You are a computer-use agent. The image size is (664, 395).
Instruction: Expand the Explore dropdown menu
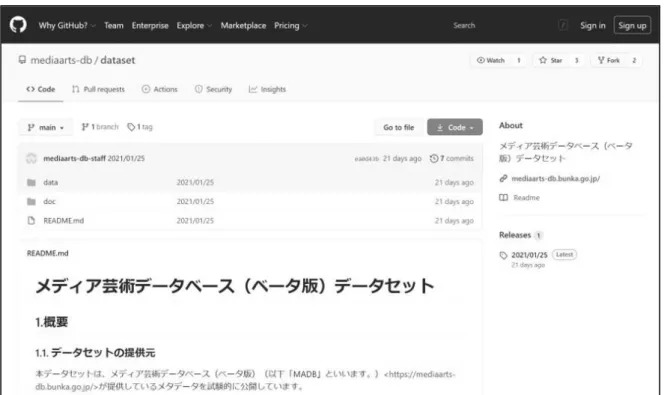pyautogui.click(x=194, y=25)
